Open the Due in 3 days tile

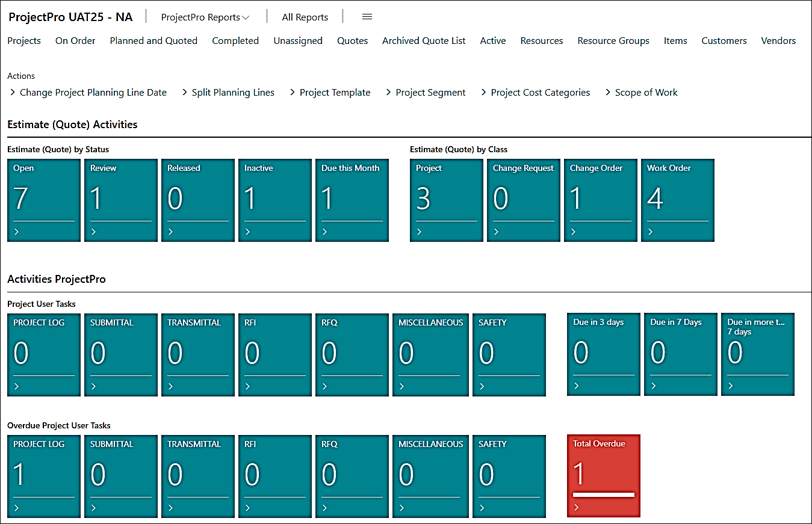pyautogui.click(x=604, y=354)
